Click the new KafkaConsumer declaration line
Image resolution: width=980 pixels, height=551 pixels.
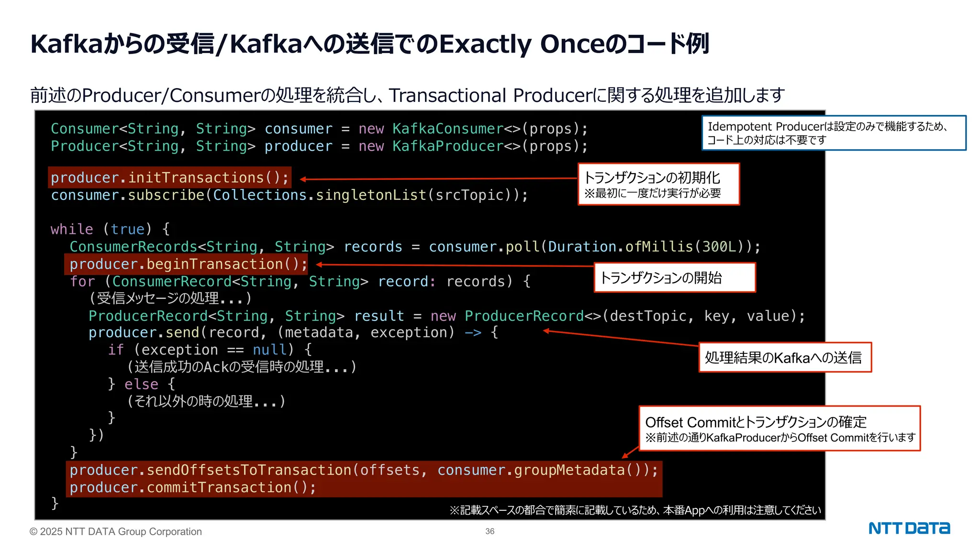[319, 129]
